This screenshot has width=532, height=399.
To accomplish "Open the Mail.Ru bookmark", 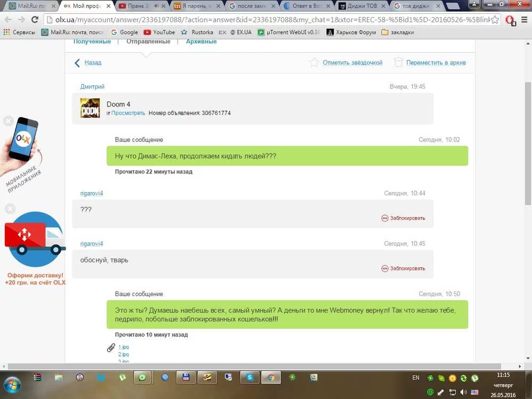I will point(72,32).
